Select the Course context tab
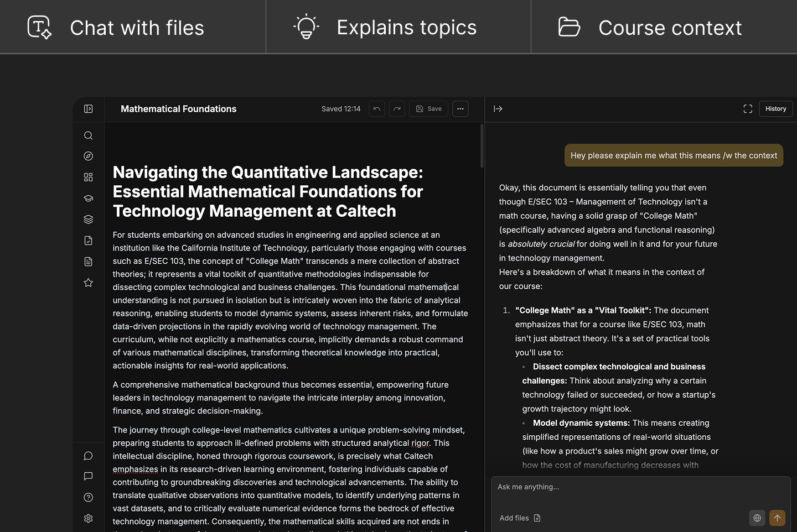The height and width of the screenshot is (532, 797). click(x=664, y=27)
